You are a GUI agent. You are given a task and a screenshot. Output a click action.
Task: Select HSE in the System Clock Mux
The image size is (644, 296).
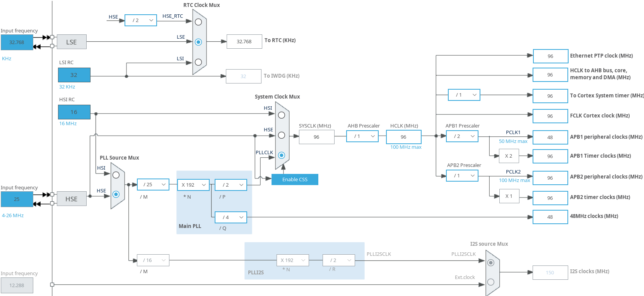coord(282,135)
